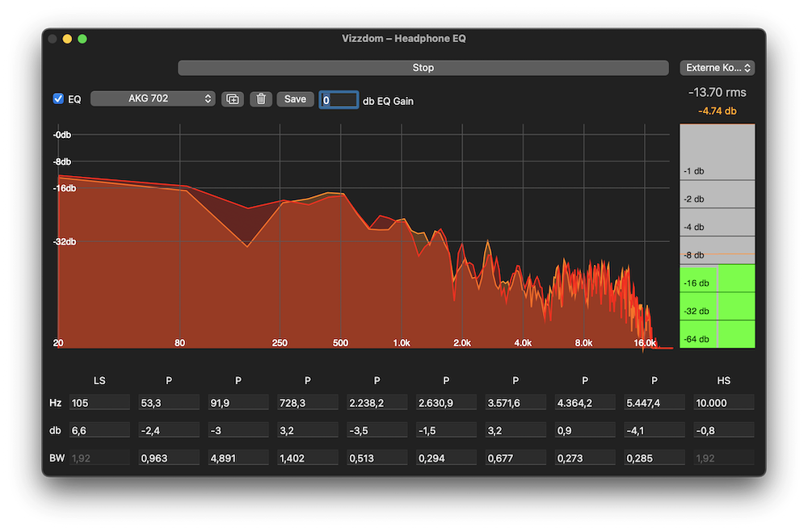Click the Hz field showing 2.238,2

point(377,403)
